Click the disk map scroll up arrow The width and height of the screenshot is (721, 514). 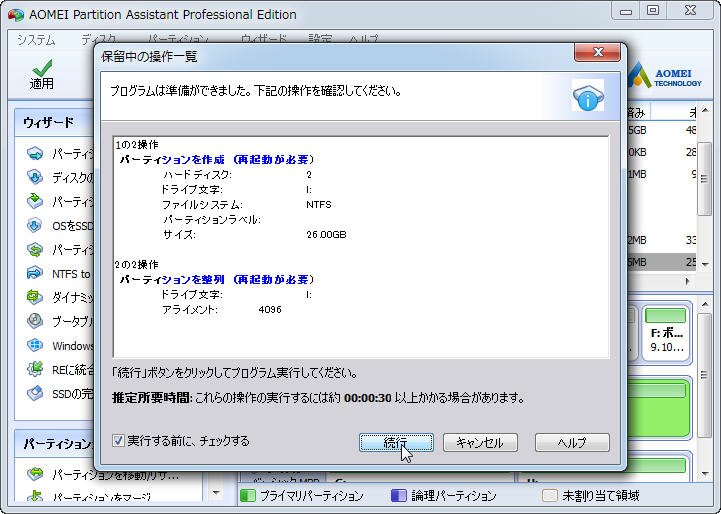click(705, 304)
